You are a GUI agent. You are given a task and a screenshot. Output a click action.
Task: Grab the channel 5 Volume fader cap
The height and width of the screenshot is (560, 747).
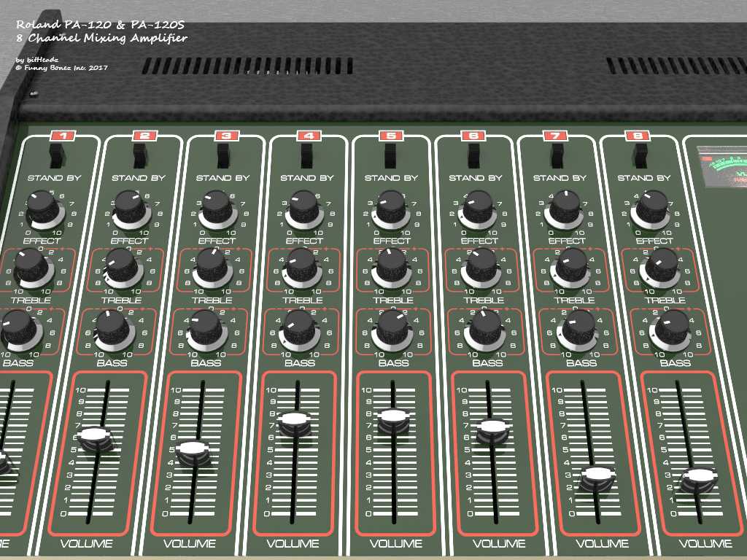pyautogui.click(x=393, y=421)
